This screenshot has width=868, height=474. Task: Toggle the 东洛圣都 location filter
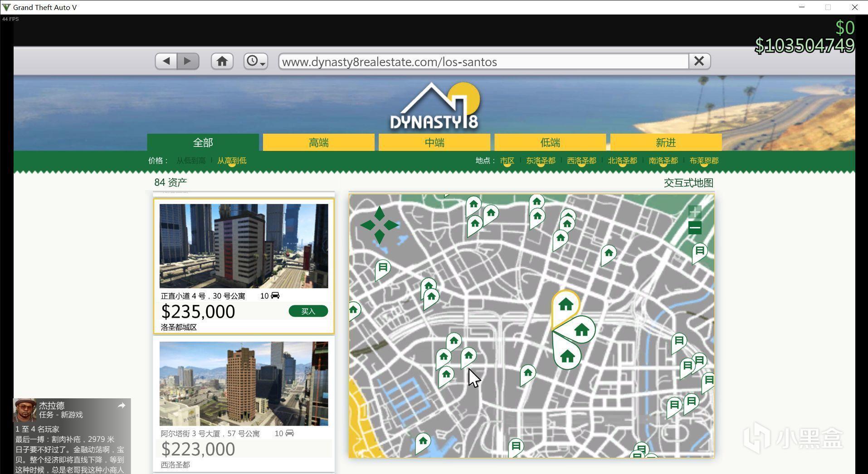click(x=541, y=161)
